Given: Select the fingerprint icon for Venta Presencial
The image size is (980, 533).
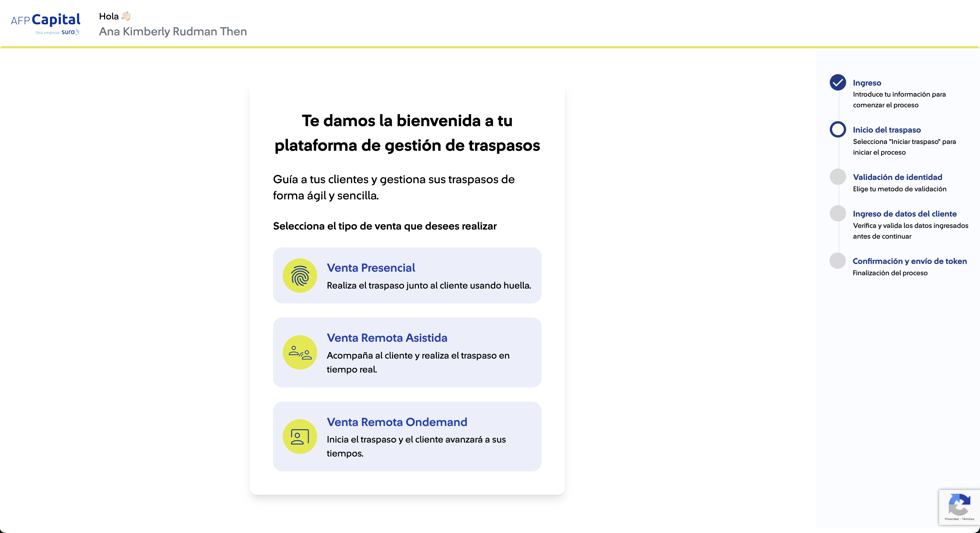Looking at the screenshot, I should [300, 276].
